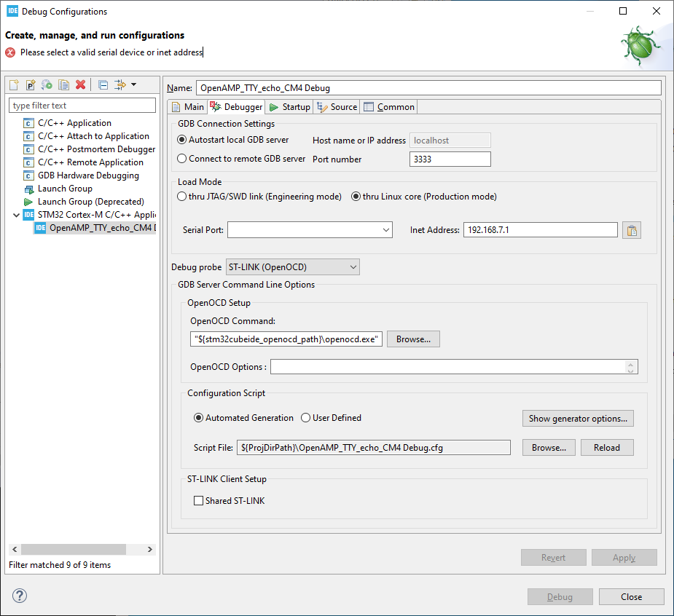Image resolution: width=674 pixels, height=616 pixels.
Task: Open the filter dropdown arrow in toolbar
Action: tap(133, 84)
